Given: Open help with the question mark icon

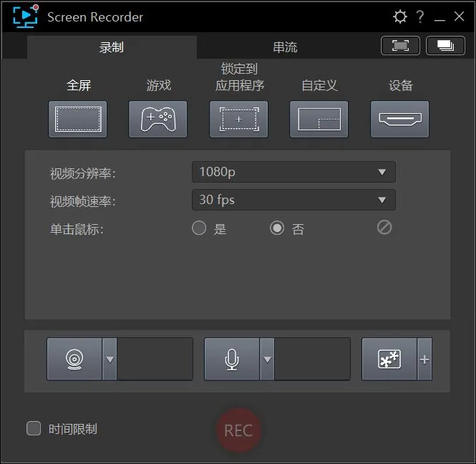Looking at the screenshot, I should point(420,16).
